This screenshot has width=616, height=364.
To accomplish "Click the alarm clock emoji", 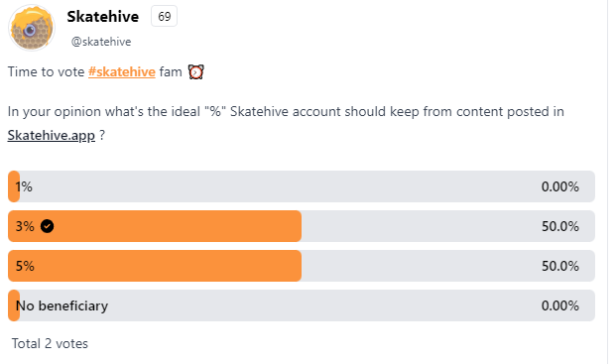I will 195,71.
